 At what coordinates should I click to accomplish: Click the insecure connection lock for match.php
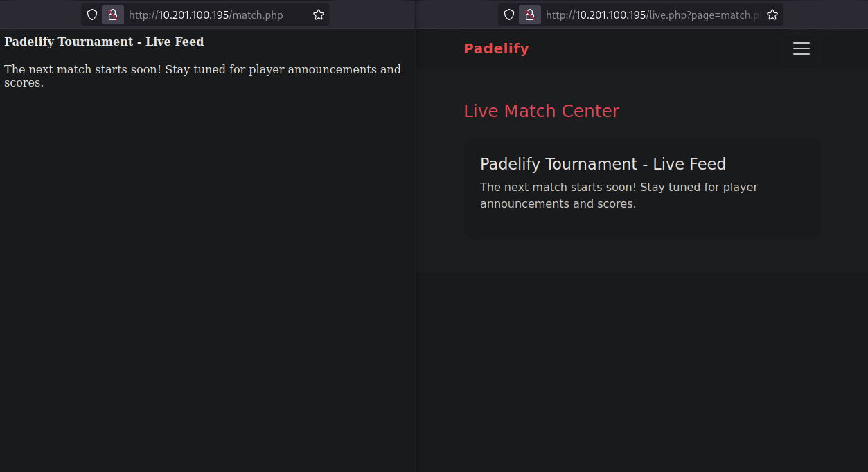[x=112, y=15]
